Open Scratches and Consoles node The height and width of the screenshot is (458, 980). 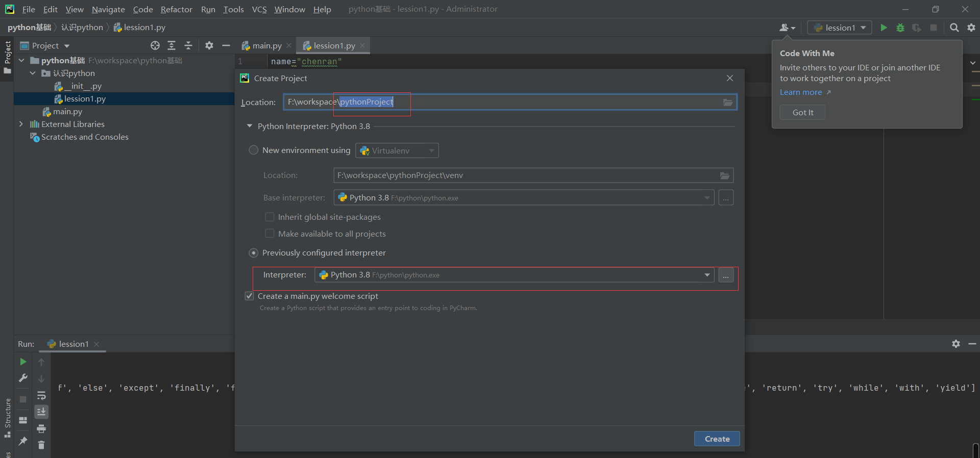pos(85,137)
